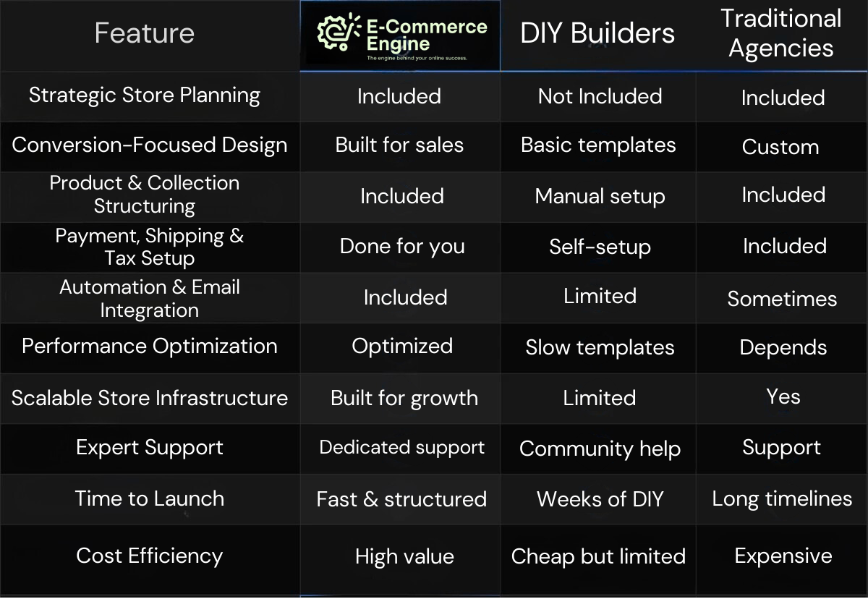Click the Strategic Store Planning row label

[x=145, y=95]
